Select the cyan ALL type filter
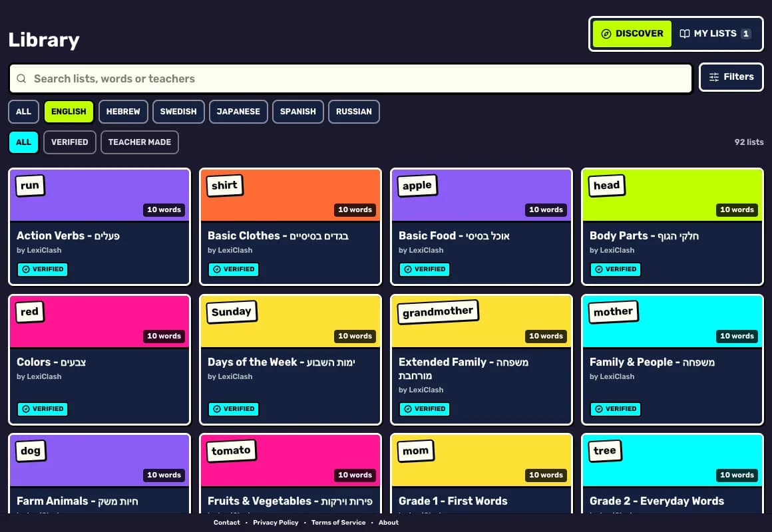Image resolution: width=772 pixels, height=532 pixels. pos(24,142)
